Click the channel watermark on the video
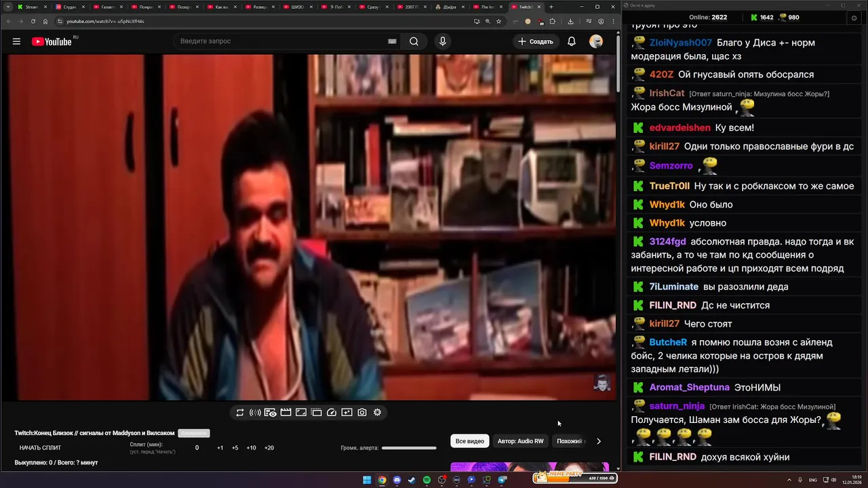This screenshot has height=488, width=868. 601,384
